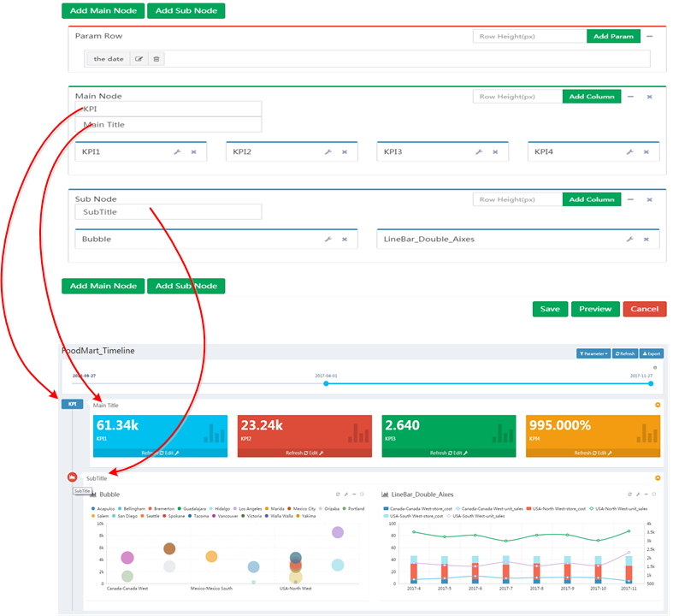The width and height of the screenshot is (673, 616).
Task: Toggle Canada-Canada West-store_cost legend item
Action: tap(417, 509)
